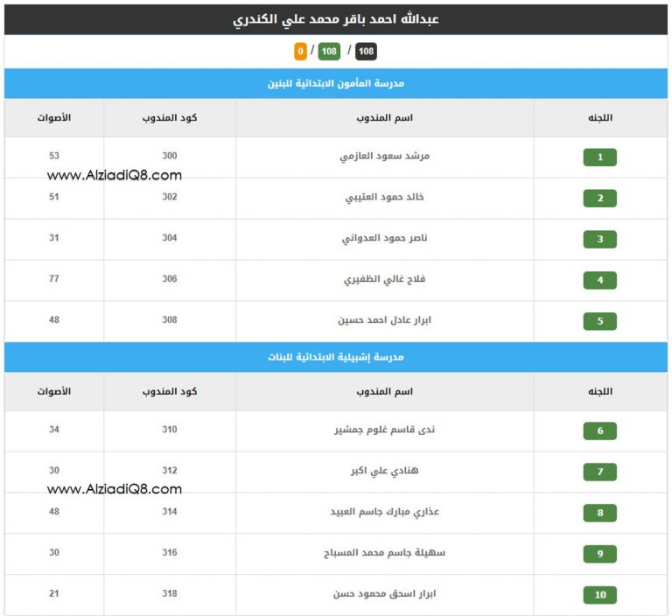
Task: Click delegate name ندى قاسم غلوم جمشير
Action: click(384, 430)
